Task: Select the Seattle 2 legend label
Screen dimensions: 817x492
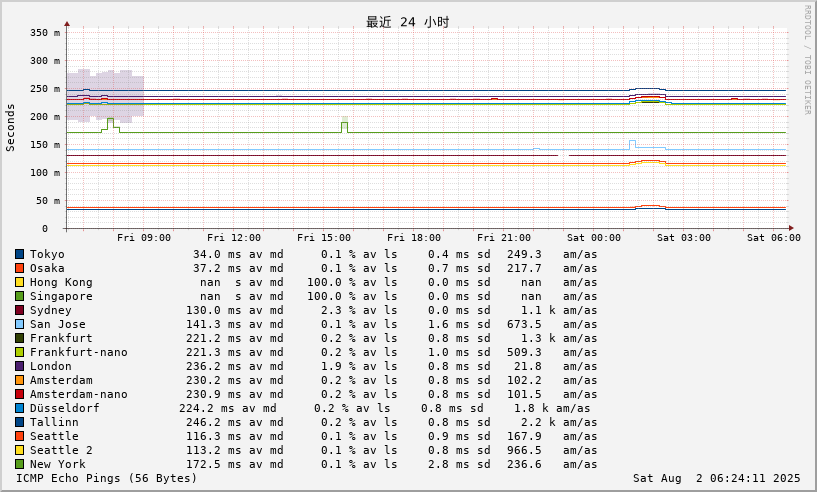Action: pos(61,451)
